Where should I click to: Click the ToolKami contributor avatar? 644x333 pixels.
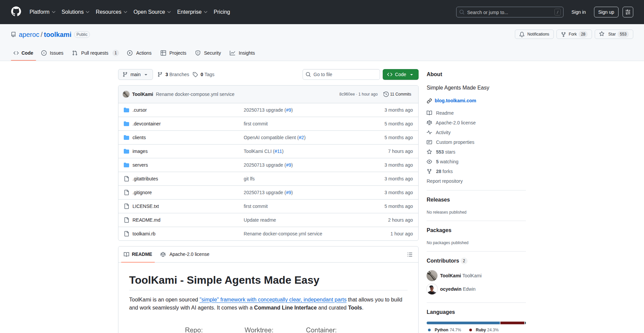click(432, 276)
